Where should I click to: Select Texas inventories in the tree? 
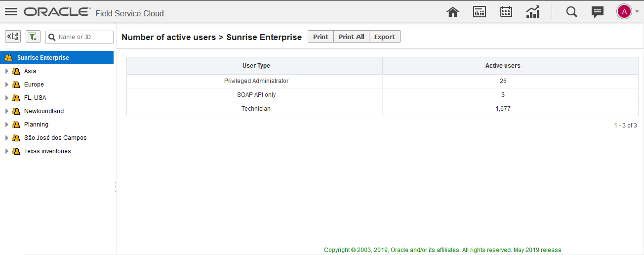[47, 151]
